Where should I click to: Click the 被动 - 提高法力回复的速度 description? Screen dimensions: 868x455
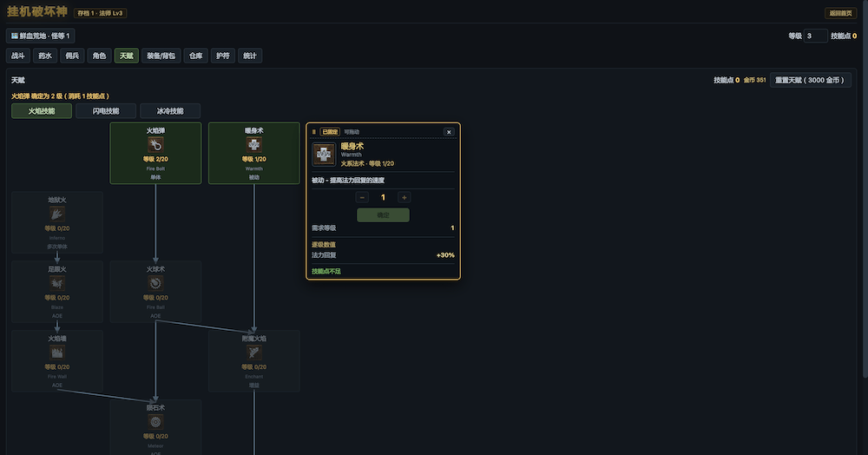click(348, 181)
